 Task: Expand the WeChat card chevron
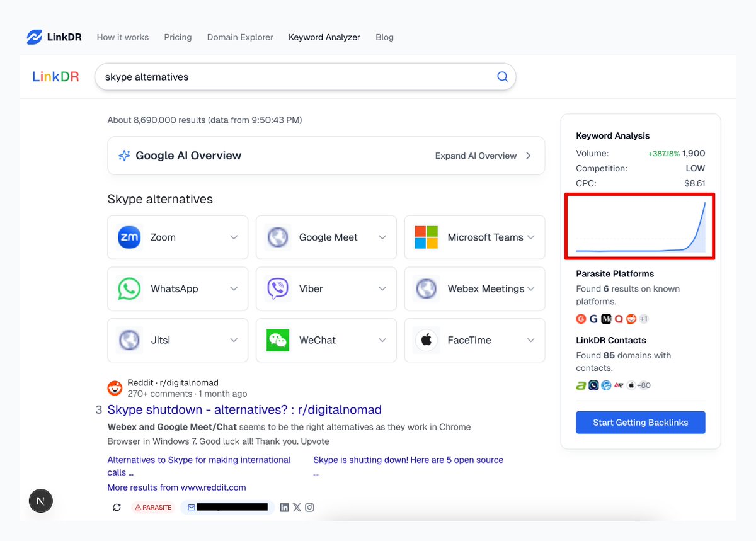tap(382, 340)
